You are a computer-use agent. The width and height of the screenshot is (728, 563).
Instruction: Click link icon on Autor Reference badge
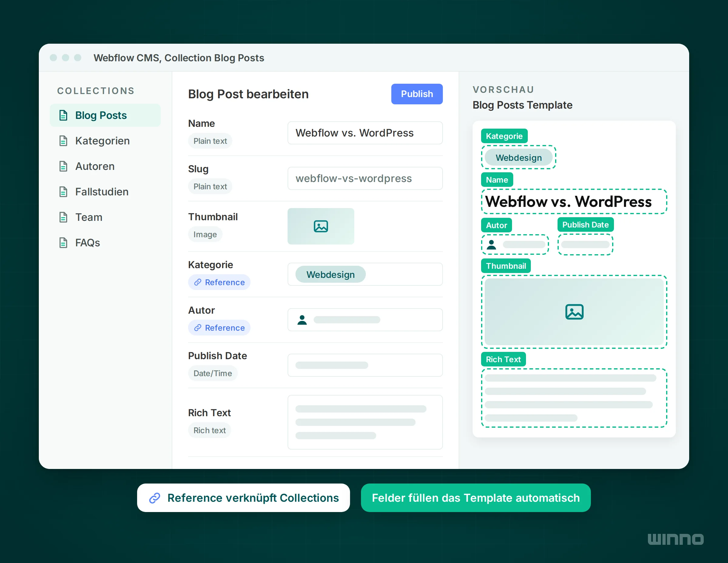(198, 328)
